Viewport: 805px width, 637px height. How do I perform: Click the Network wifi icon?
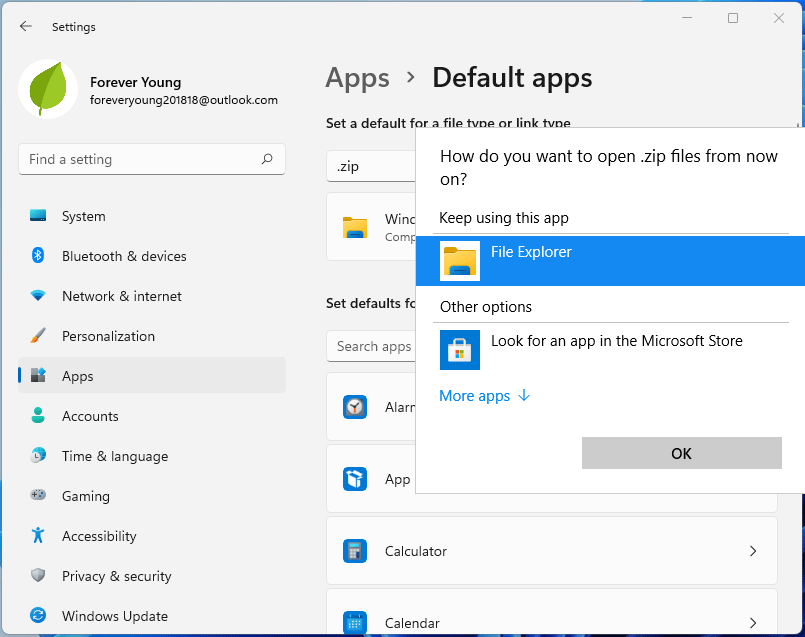point(38,296)
